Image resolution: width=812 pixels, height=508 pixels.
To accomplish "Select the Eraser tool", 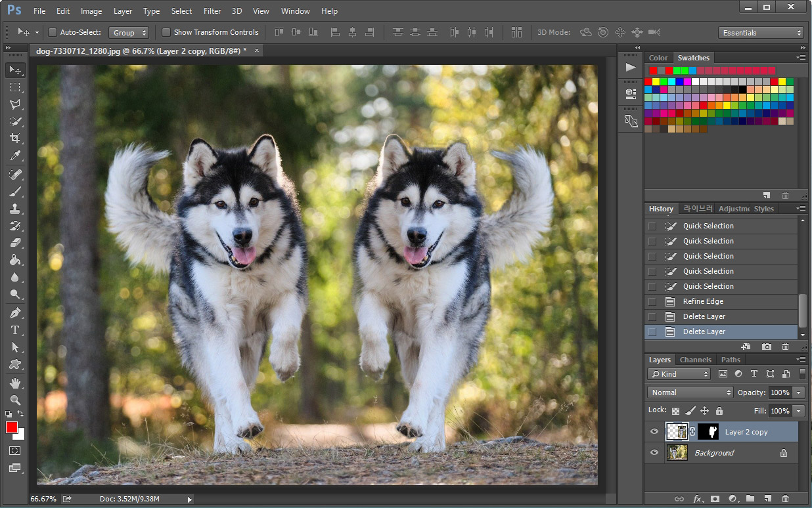I will tap(15, 243).
